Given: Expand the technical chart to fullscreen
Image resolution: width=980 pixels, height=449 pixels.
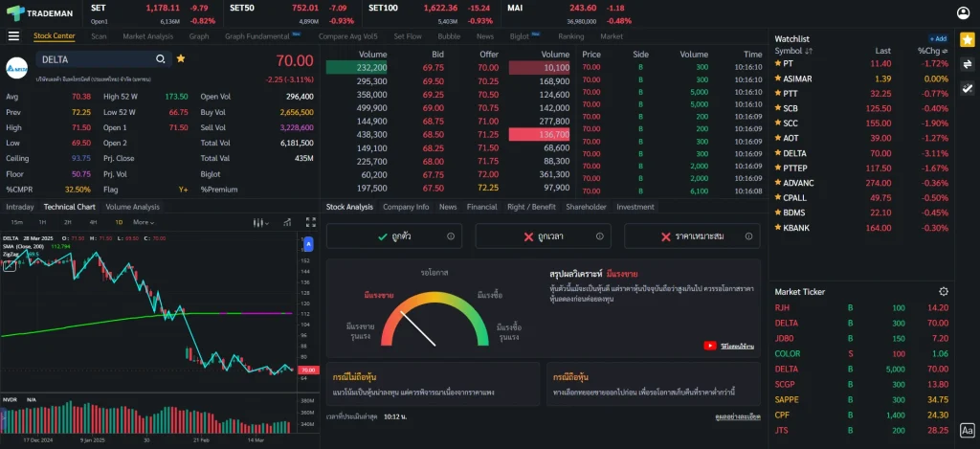Looking at the screenshot, I should click(x=310, y=222).
